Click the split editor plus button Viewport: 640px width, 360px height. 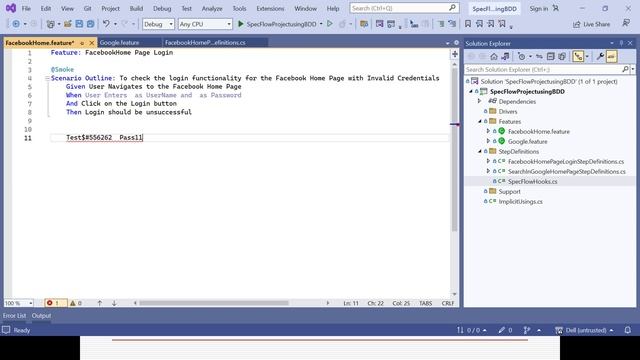(x=455, y=54)
